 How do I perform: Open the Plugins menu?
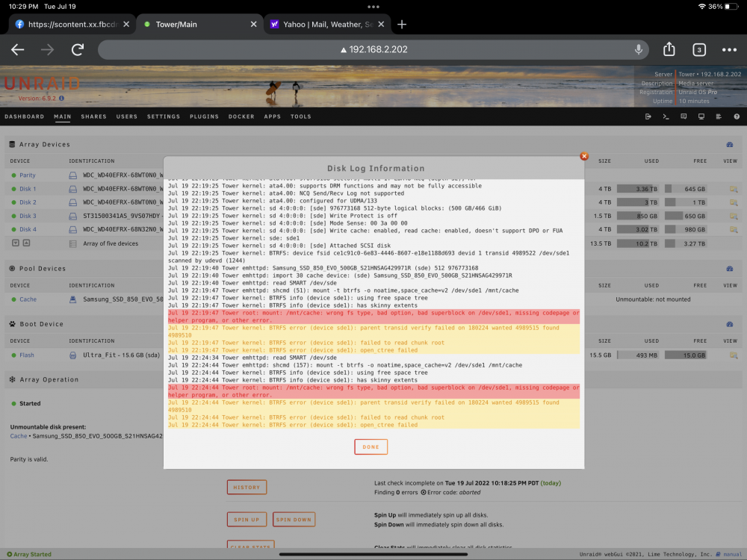pos(204,116)
